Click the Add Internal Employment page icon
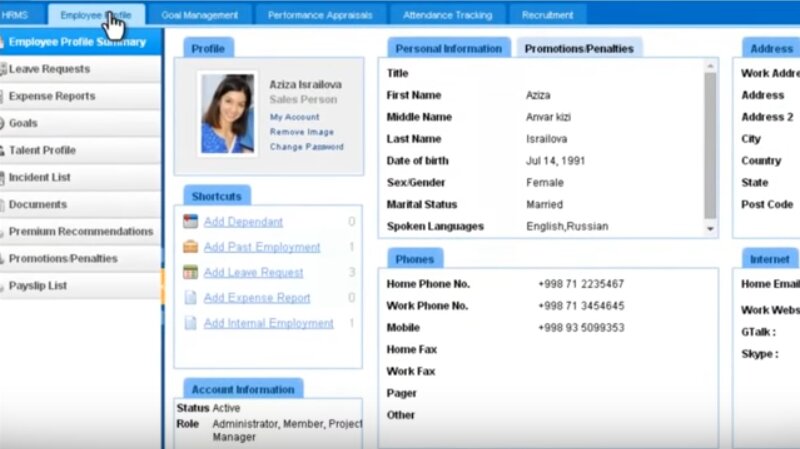This screenshot has width=800, height=449. point(190,324)
